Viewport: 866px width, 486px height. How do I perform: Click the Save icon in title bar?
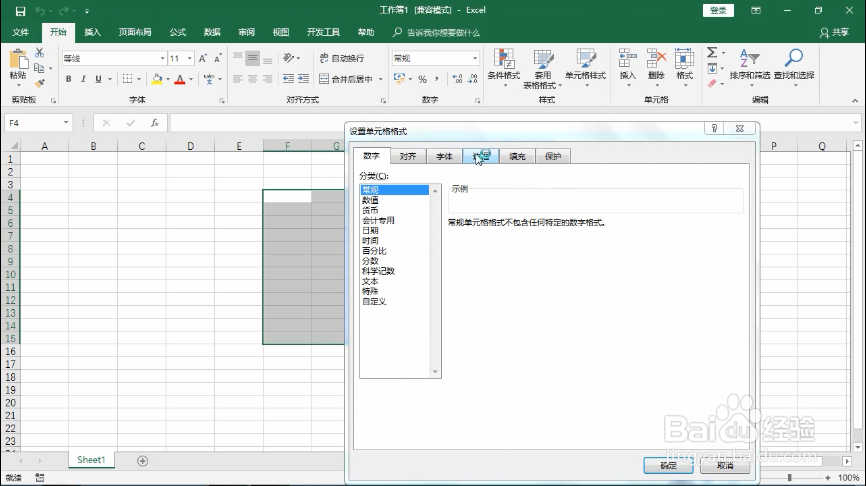tap(20, 11)
